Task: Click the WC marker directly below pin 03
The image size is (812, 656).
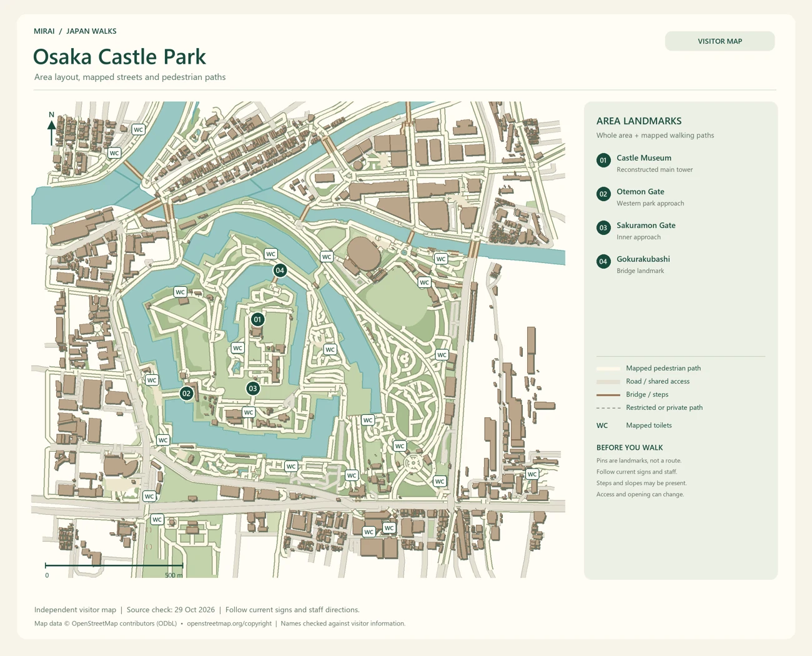Action: [x=249, y=412]
